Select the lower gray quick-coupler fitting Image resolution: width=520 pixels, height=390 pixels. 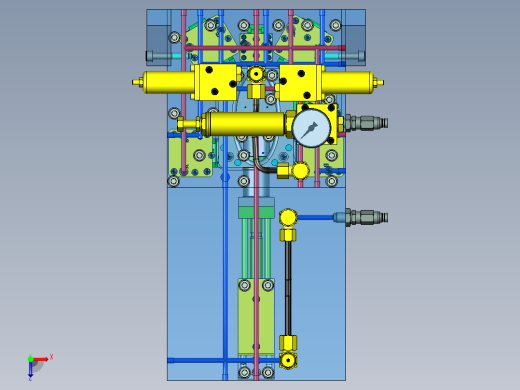[366, 217]
